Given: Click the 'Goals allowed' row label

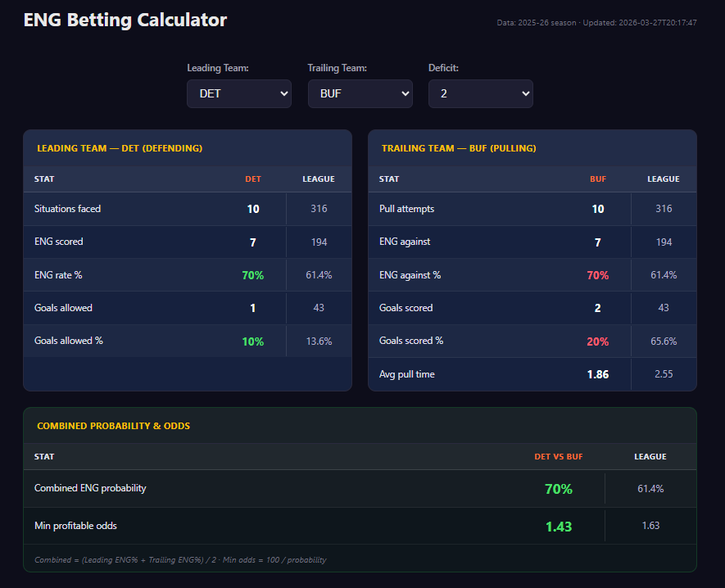Looking at the screenshot, I should click(63, 308).
